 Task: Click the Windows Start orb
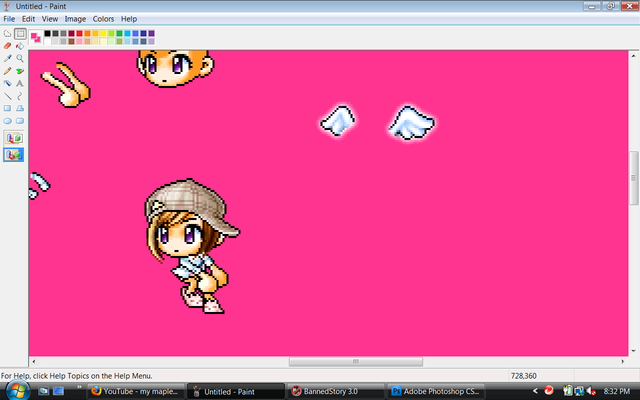point(18,391)
